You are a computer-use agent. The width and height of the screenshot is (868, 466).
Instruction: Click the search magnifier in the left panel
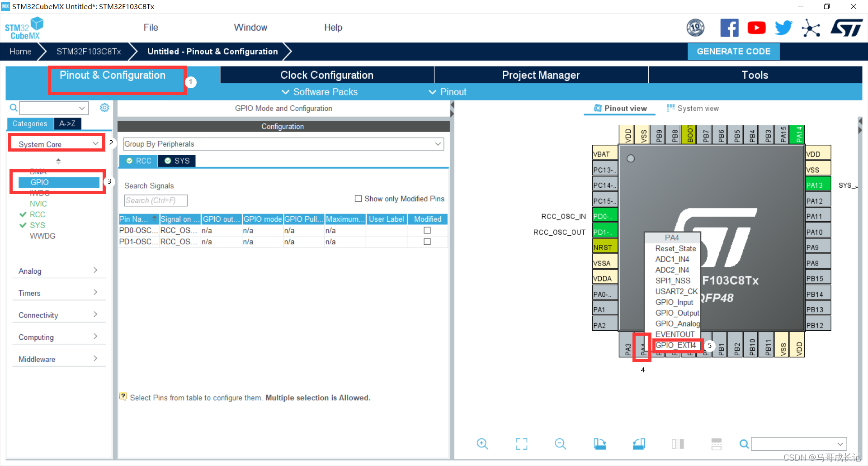coord(14,108)
